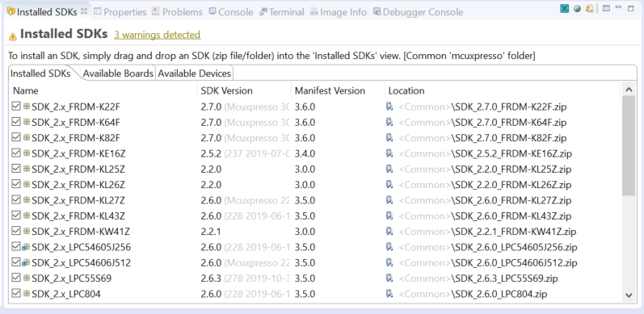Disable the SDK_2.x_LPC804 checkbox
This screenshot has height=314, width=644.
pos(16,294)
